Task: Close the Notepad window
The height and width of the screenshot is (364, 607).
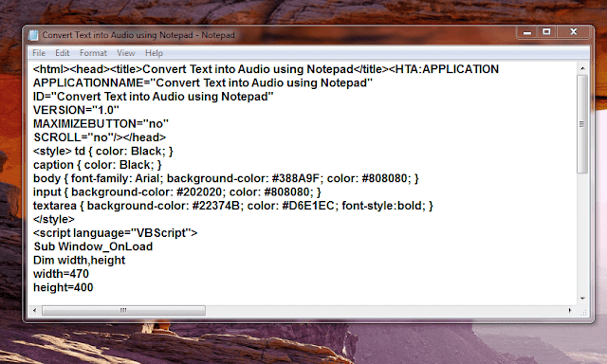Action: (x=573, y=32)
